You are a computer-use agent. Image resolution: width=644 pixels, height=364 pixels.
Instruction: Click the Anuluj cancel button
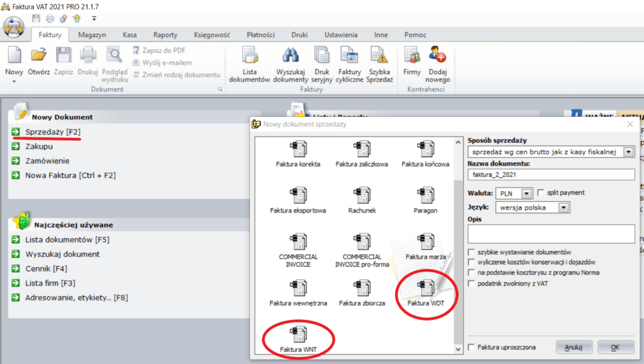tap(574, 347)
